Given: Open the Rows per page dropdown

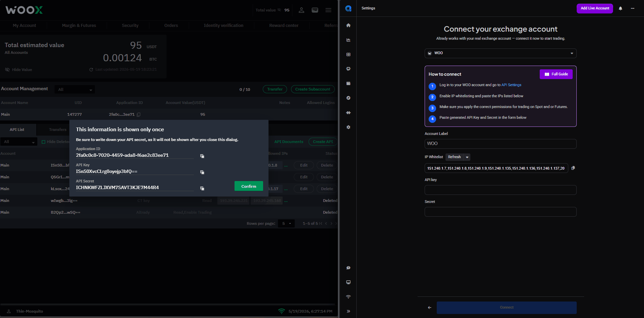Looking at the screenshot, I should pos(286,223).
